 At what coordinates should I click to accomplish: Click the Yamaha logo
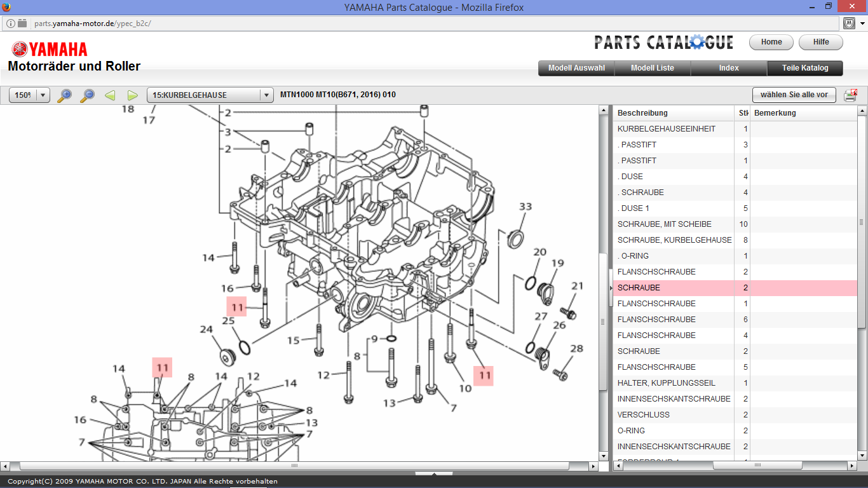tap(50, 49)
